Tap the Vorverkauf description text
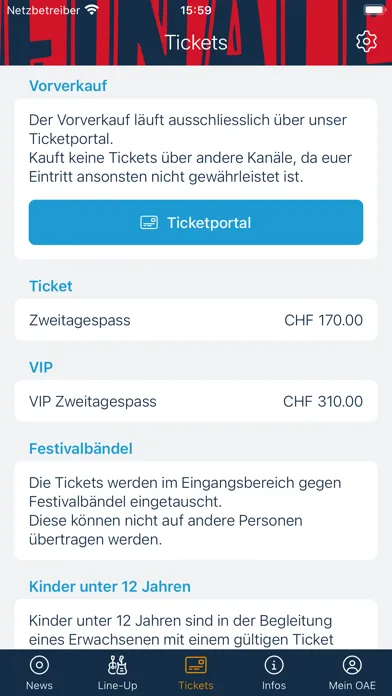This screenshot has height=696, width=392. (x=188, y=148)
